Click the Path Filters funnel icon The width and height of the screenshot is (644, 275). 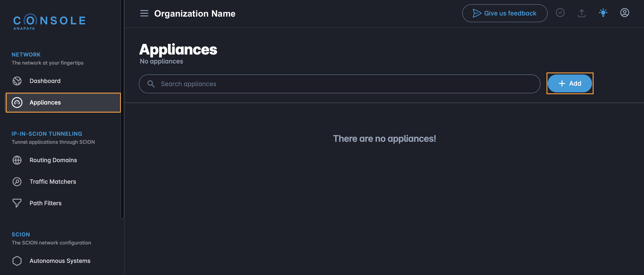pyautogui.click(x=17, y=203)
